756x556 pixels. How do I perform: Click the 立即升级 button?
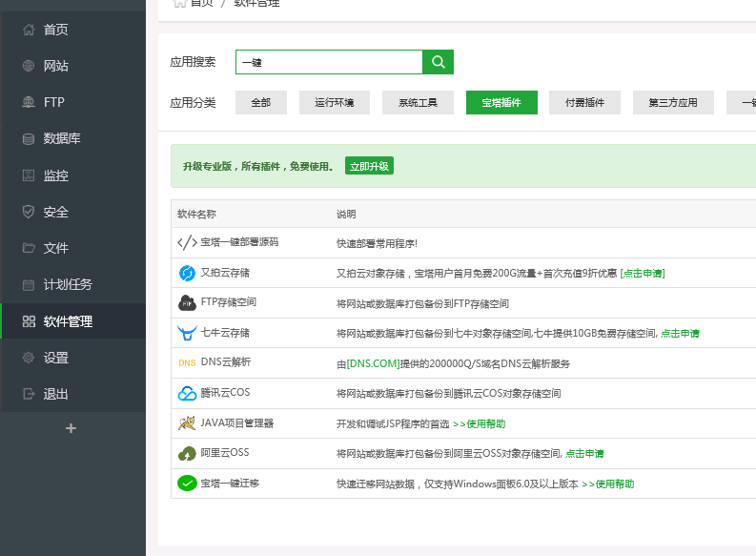pos(369,166)
